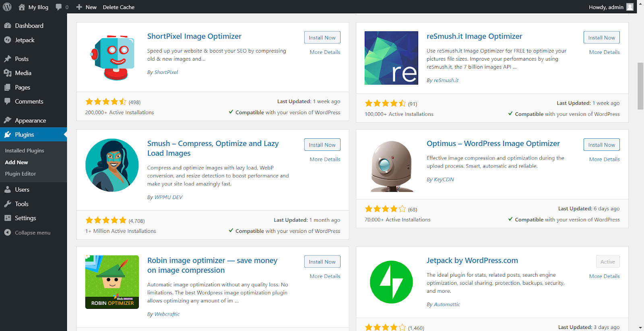Open Installed Plugins submenu item
Image resolution: width=644 pixels, height=331 pixels.
click(x=25, y=150)
